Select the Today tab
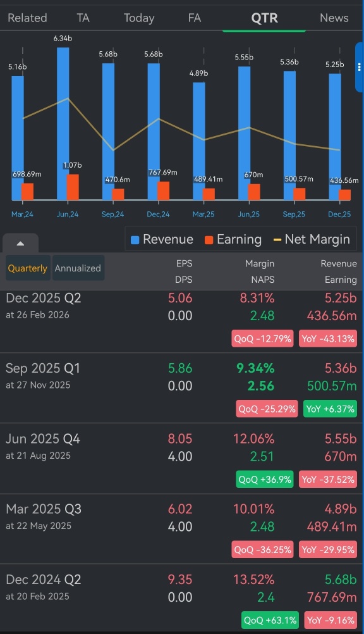 click(139, 18)
